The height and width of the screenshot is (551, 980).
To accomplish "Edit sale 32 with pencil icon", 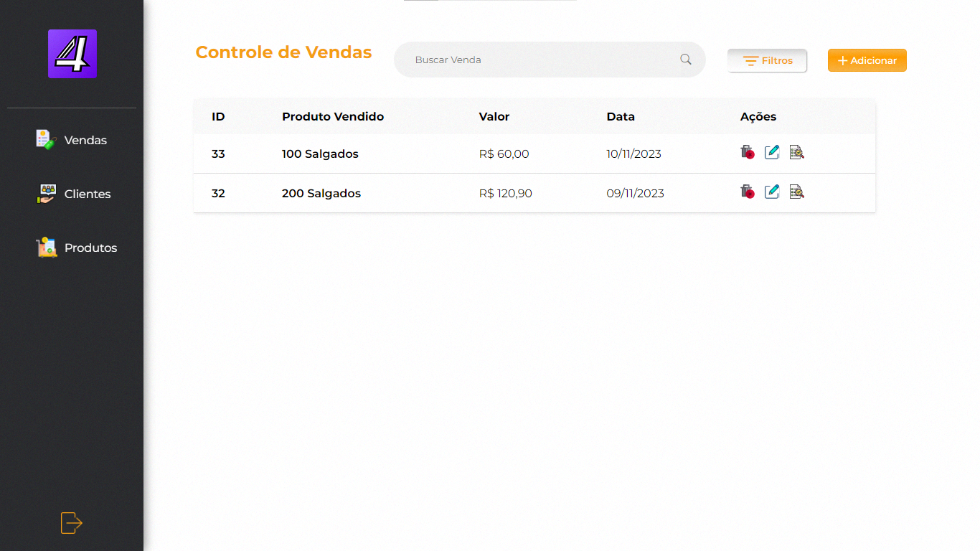I will pyautogui.click(x=772, y=192).
